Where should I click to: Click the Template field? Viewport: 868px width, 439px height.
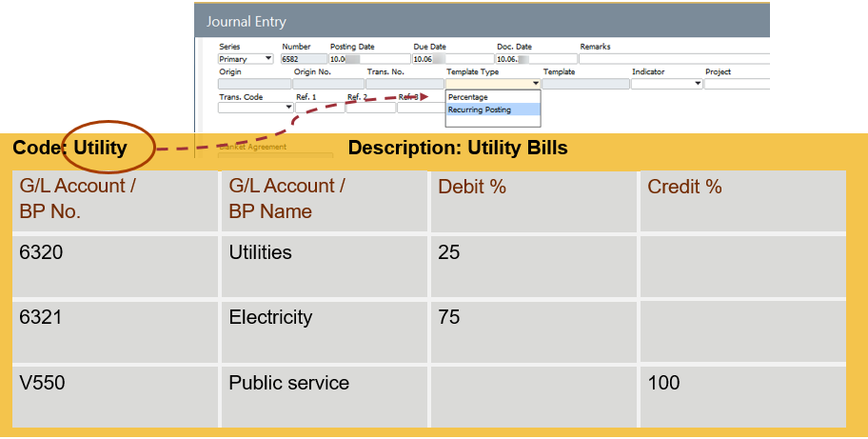[585, 84]
